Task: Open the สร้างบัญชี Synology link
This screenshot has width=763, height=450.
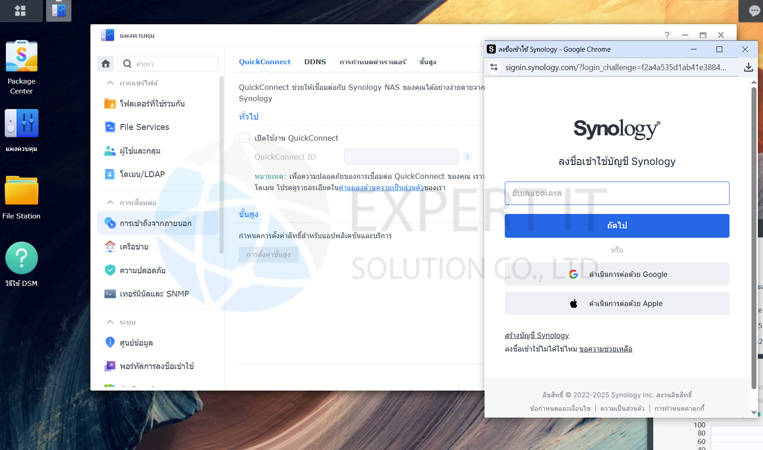Action: coord(537,335)
